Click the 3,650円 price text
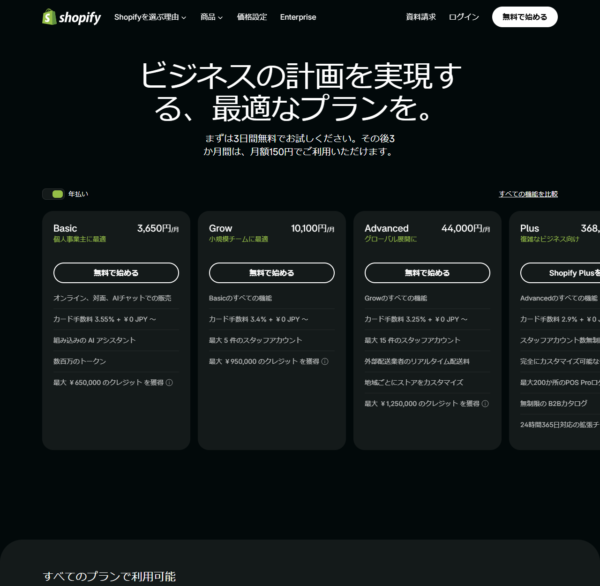The width and height of the screenshot is (600, 586). click(x=158, y=229)
